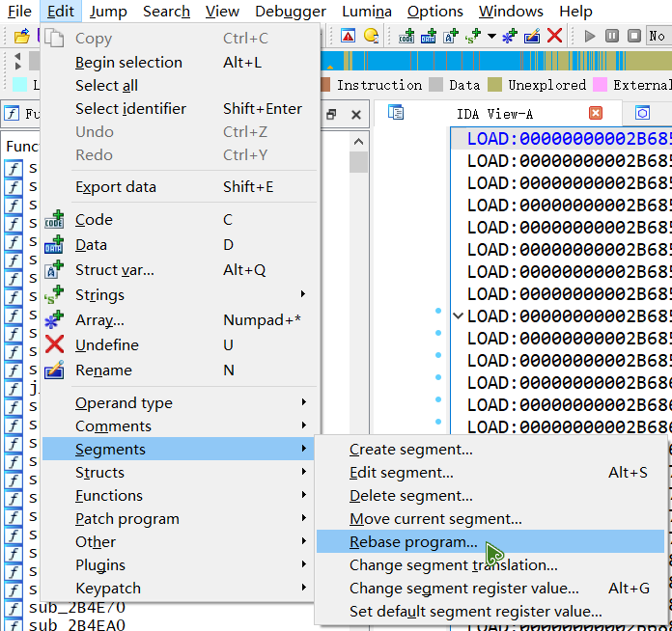Expand the Functions submenu

pos(180,496)
